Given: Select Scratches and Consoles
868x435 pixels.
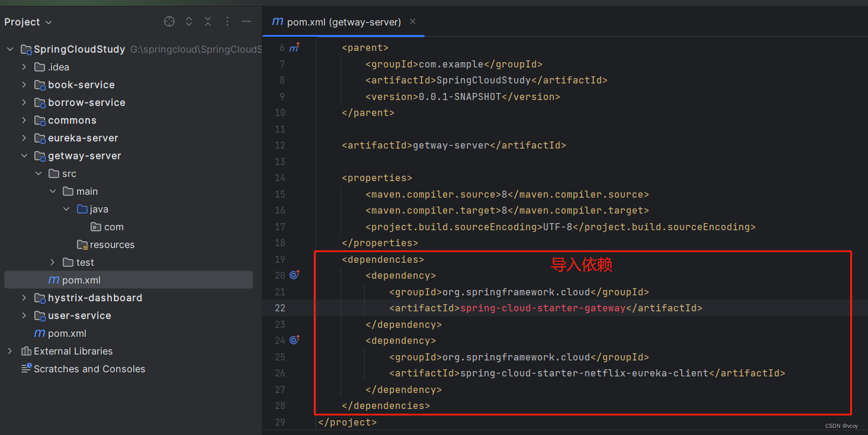Looking at the screenshot, I should coord(89,369).
